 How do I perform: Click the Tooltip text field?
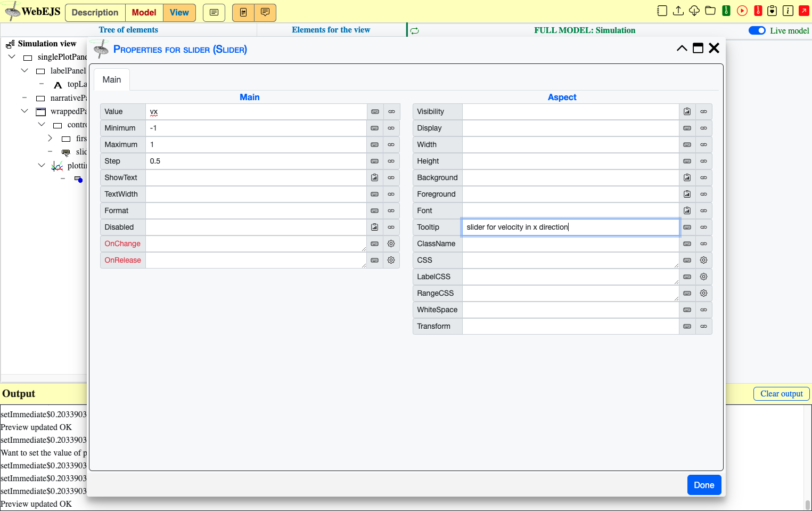(x=571, y=227)
